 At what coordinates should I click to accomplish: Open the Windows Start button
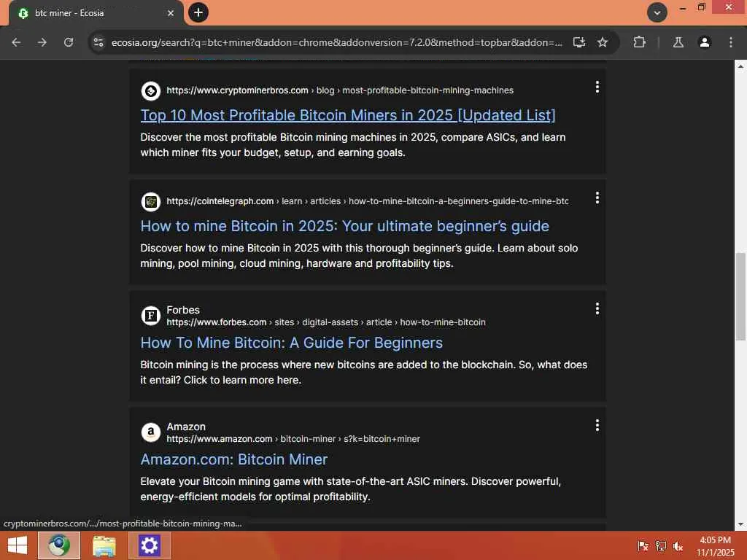(x=18, y=545)
